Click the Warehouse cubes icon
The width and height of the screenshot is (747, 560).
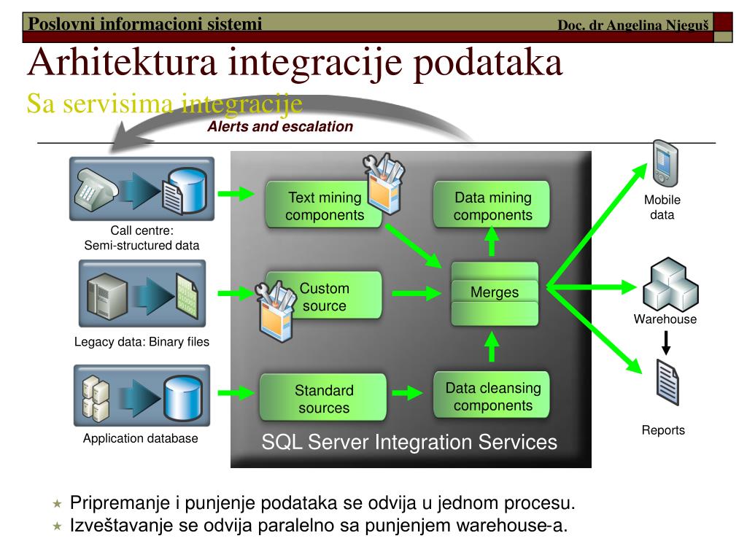click(x=670, y=285)
